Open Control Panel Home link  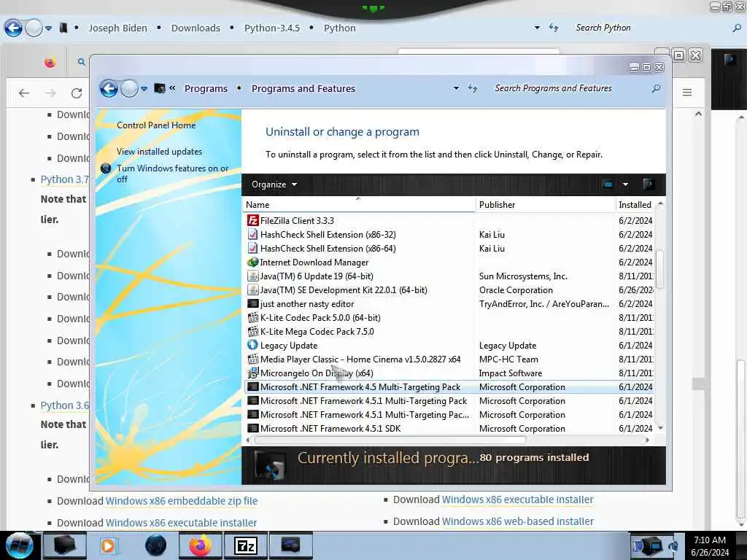coord(156,125)
